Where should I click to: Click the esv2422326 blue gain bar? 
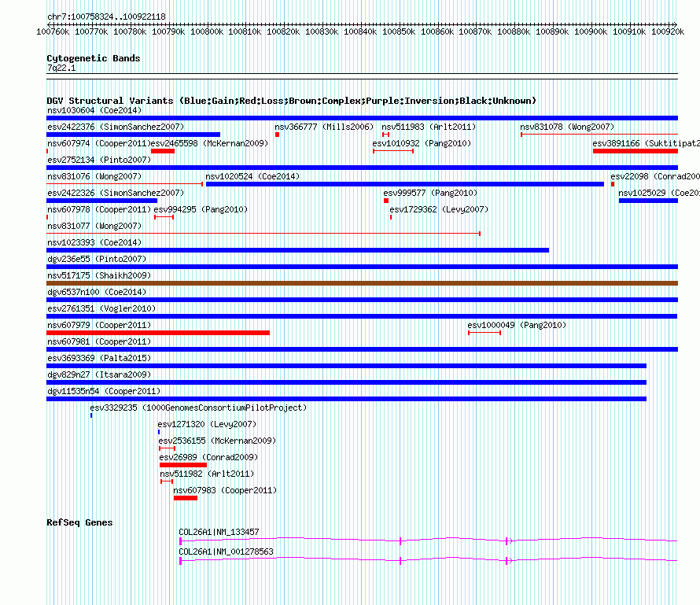click(101, 201)
